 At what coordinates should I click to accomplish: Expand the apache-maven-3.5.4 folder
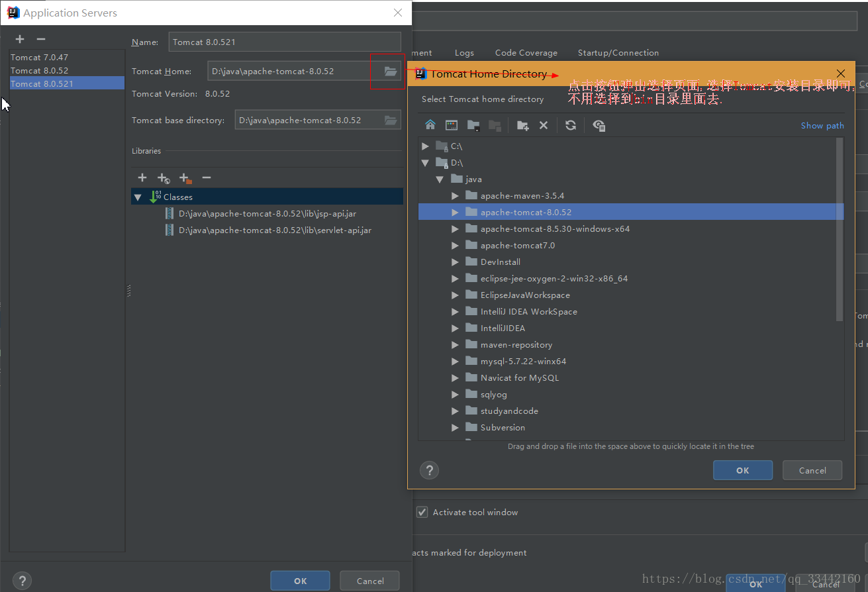pos(455,195)
